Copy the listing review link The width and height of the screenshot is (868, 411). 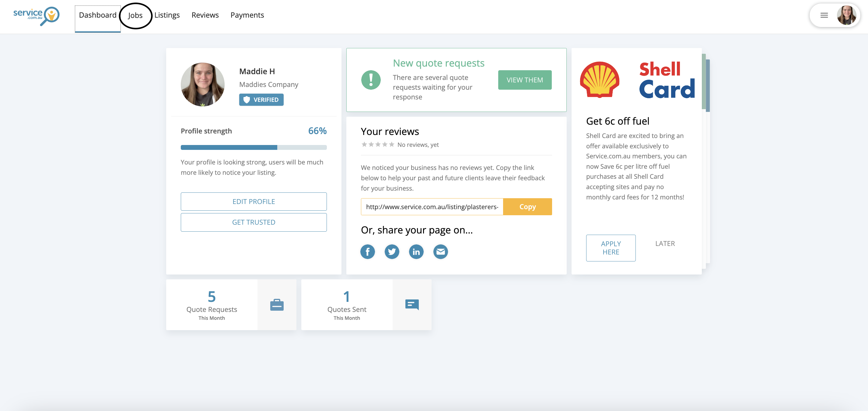527,207
